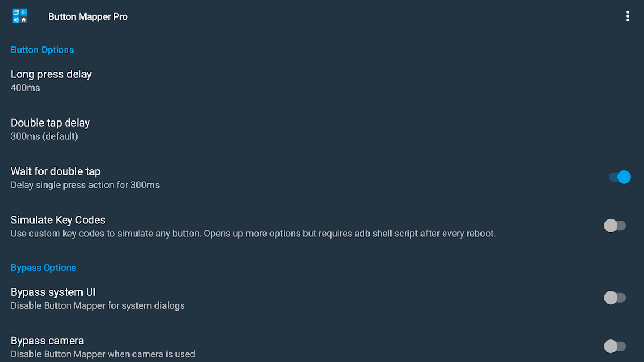Open the three-dot overflow menu
Screen dimensions: 644x362
tap(628, 16)
